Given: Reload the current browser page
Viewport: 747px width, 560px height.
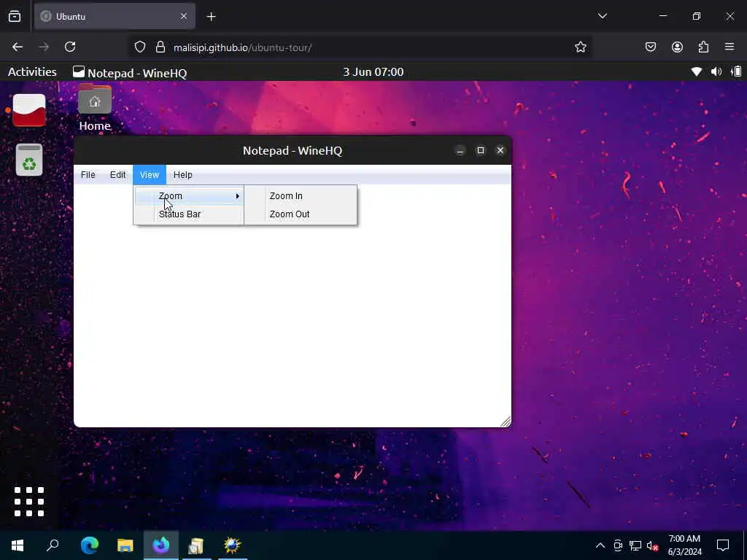Looking at the screenshot, I should coord(70,47).
